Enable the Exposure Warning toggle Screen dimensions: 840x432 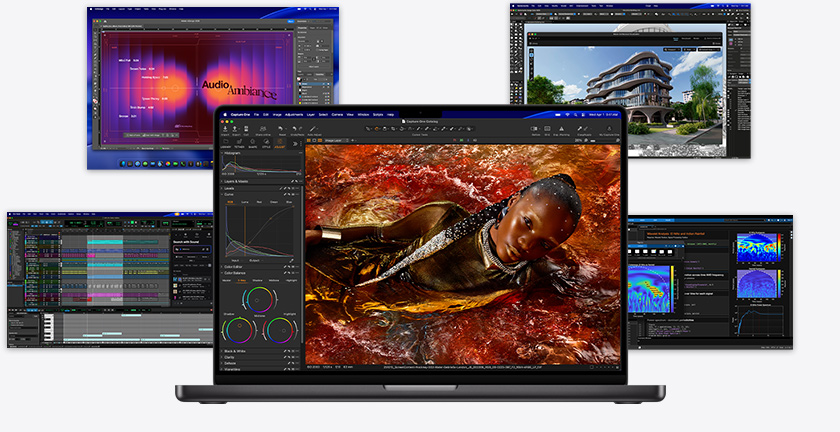561,129
